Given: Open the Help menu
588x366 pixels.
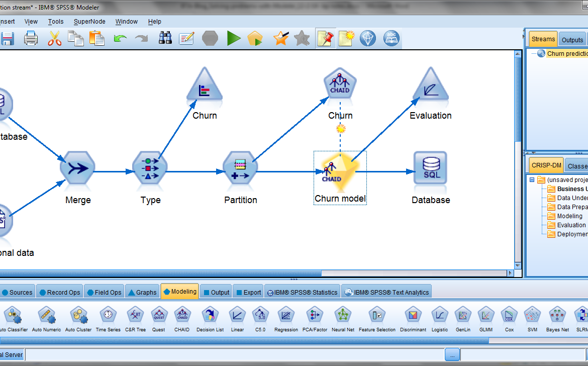Looking at the screenshot, I should click(x=154, y=22).
